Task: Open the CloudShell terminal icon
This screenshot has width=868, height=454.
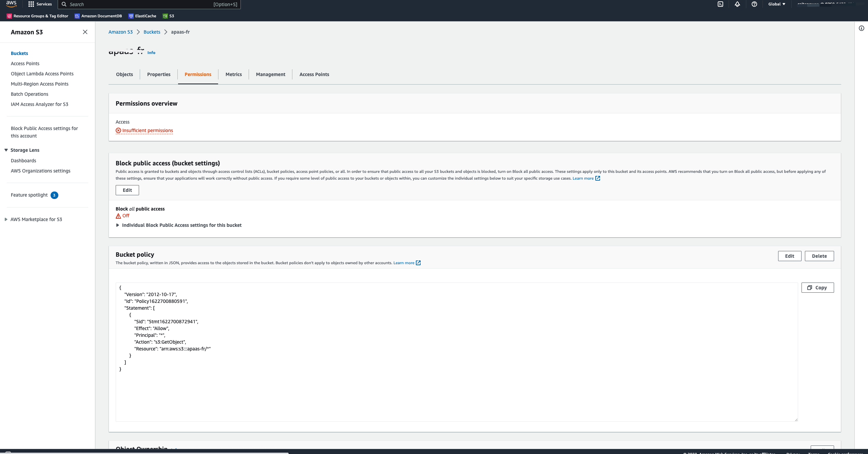Action: pyautogui.click(x=720, y=4)
